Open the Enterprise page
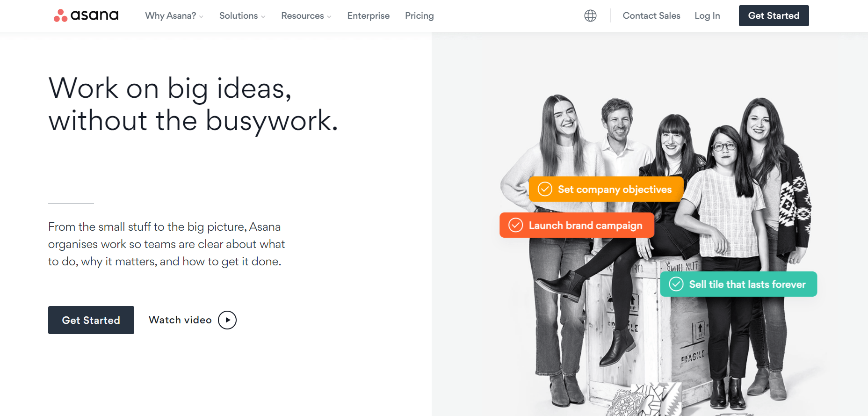868x416 pixels. 369,15
